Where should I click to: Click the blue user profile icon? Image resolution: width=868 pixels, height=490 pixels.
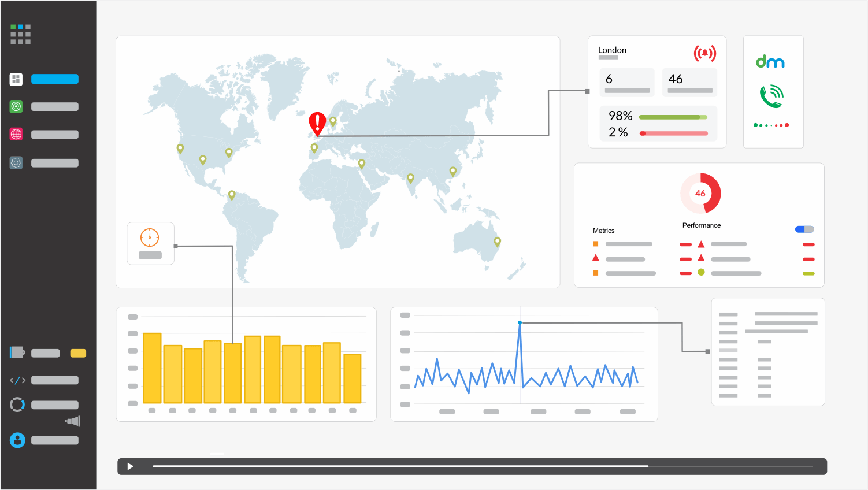17,440
